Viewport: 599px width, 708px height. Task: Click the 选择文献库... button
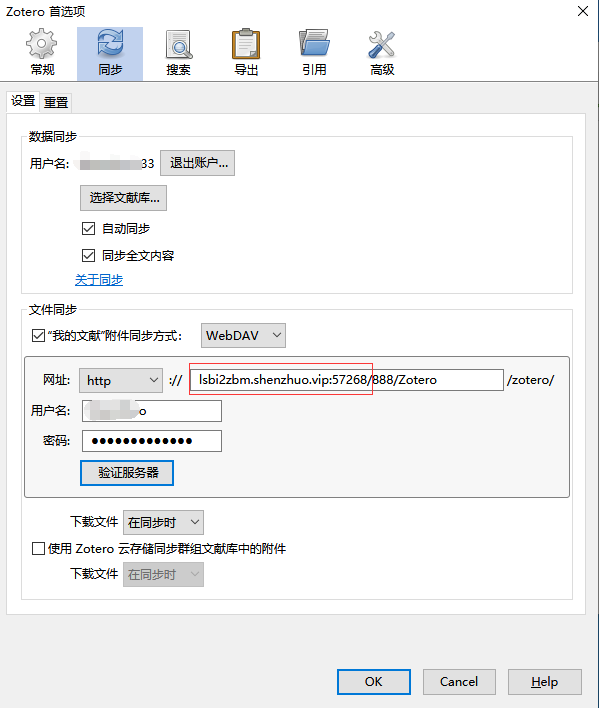click(x=124, y=198)
